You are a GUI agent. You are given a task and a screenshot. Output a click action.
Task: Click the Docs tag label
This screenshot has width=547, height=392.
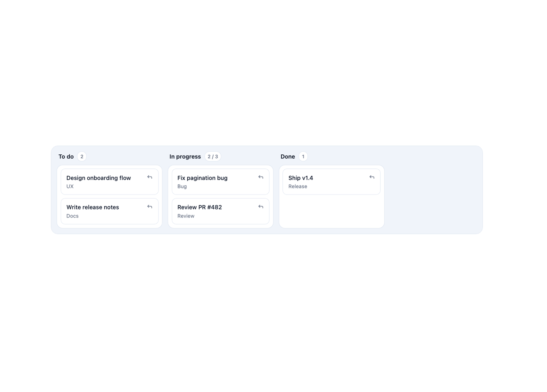pyautogui.click(x=73, y=216)
